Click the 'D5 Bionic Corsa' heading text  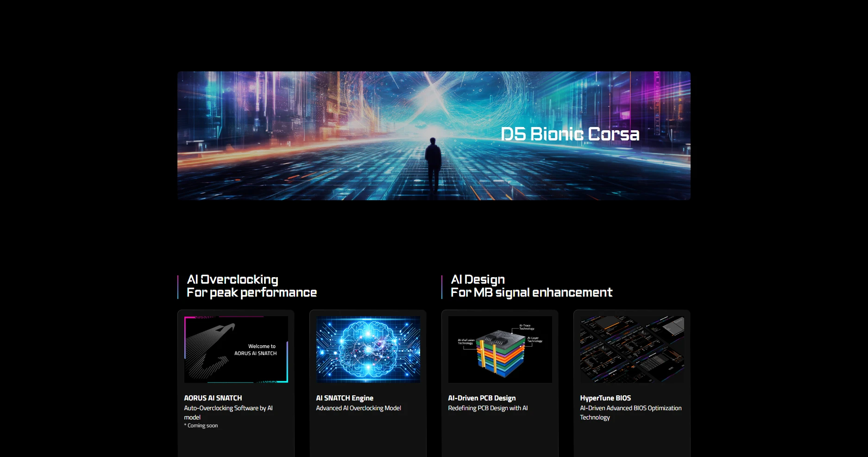(570, 134)
